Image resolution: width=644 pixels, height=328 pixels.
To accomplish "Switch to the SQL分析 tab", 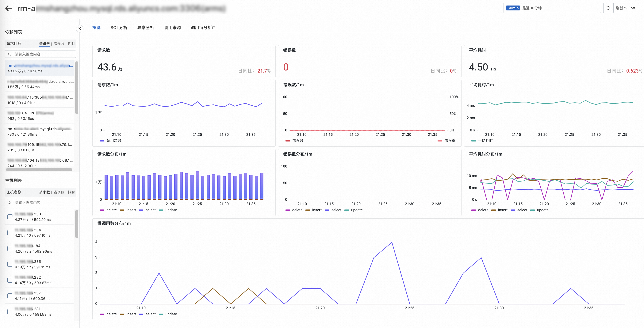I will point(119,28).
